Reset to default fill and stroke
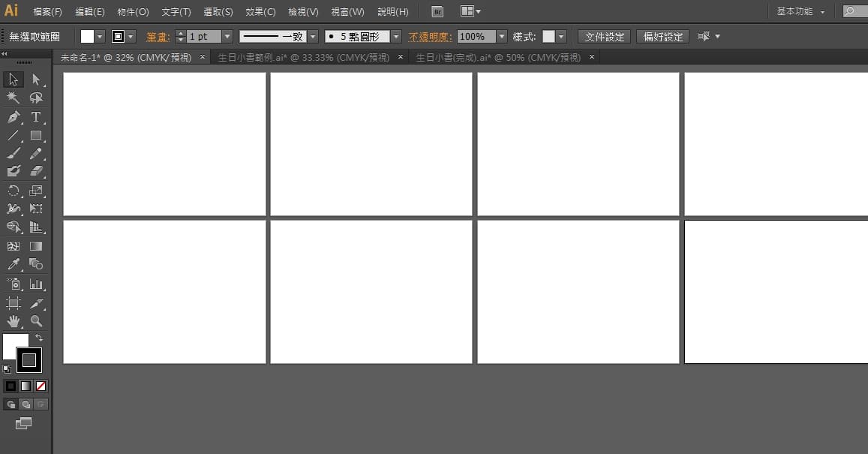The width and height of the screenshot is (868, 454). pos(7,368)
